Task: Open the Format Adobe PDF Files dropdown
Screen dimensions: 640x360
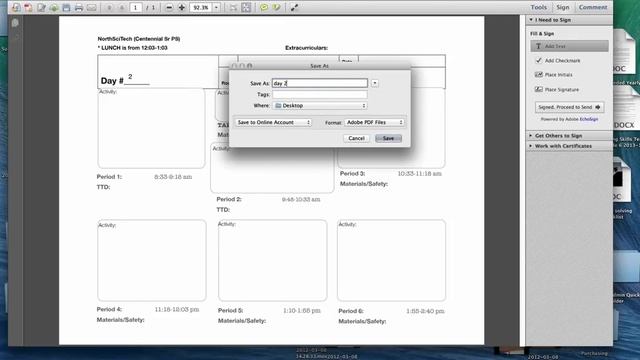Action: point(374,122)
